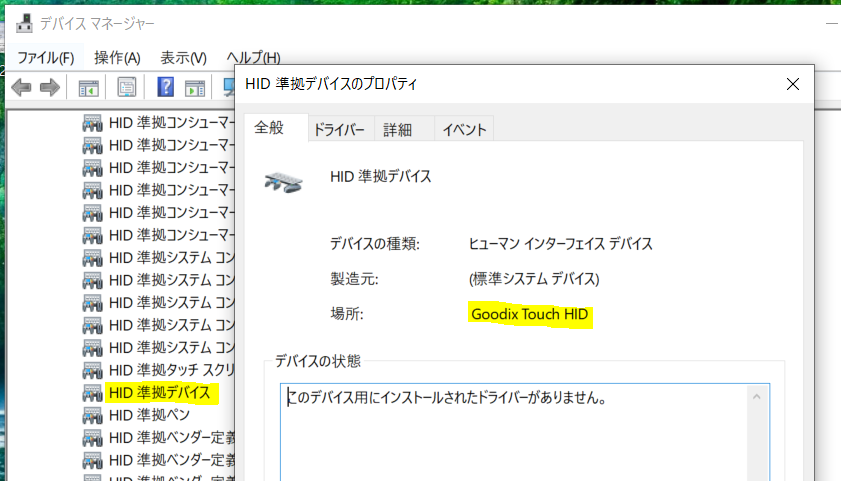Select HID 準拠デバイス in device tree

pos(160,393)
